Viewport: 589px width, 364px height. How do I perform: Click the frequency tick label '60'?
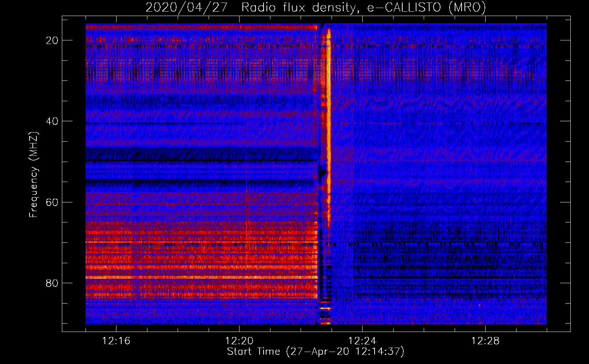52,202
